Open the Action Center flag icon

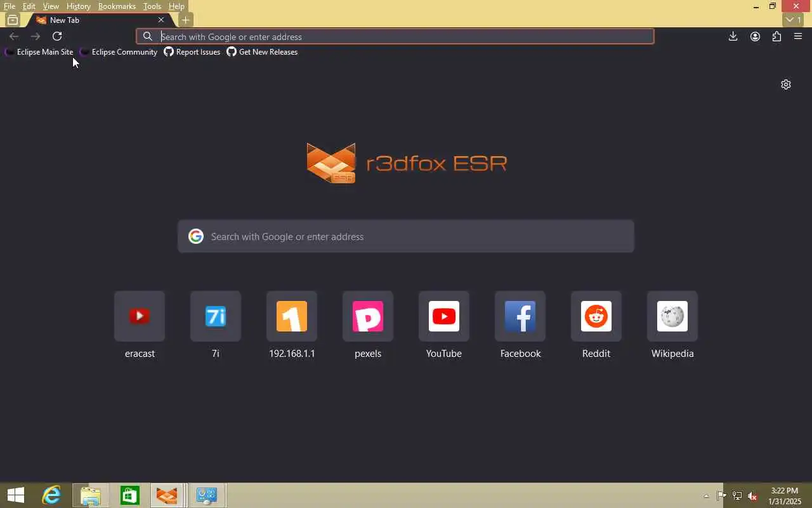click(x=721, y=496)
